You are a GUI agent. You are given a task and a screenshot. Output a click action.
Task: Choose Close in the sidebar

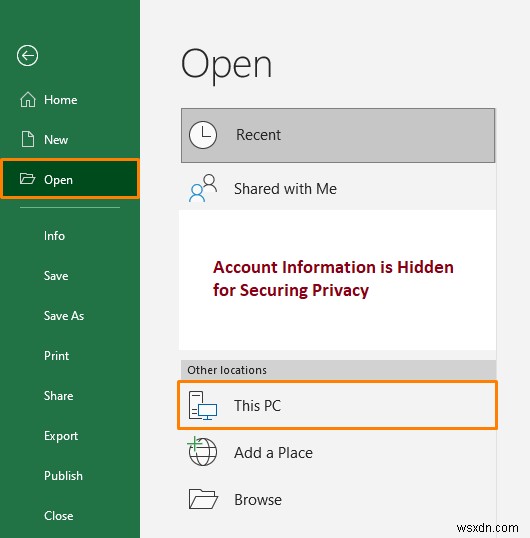coord(70,516)
